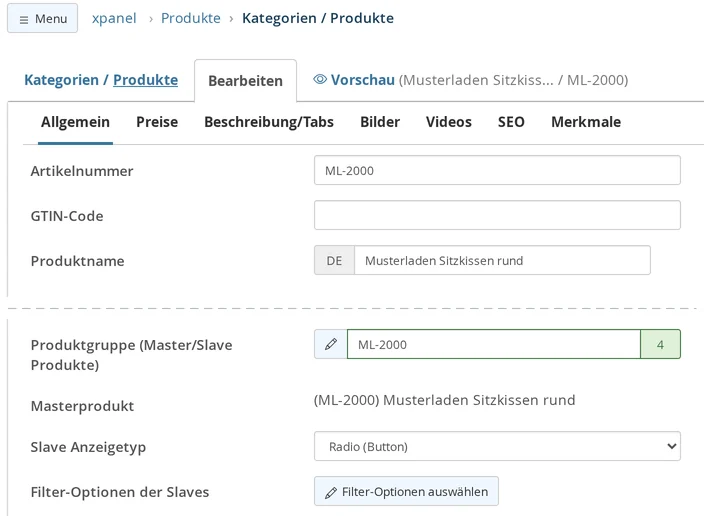Select the Bearbeiten tab

click(246, 81)
